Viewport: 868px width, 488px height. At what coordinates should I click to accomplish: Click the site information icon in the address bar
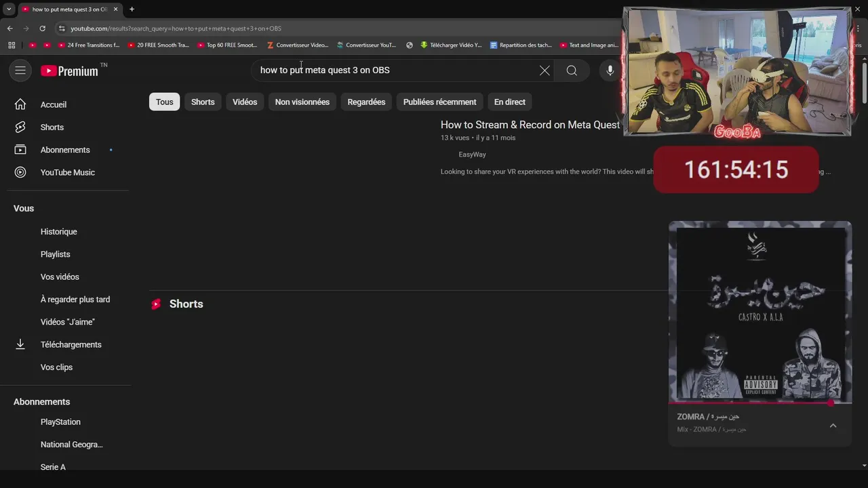[62, 28]
